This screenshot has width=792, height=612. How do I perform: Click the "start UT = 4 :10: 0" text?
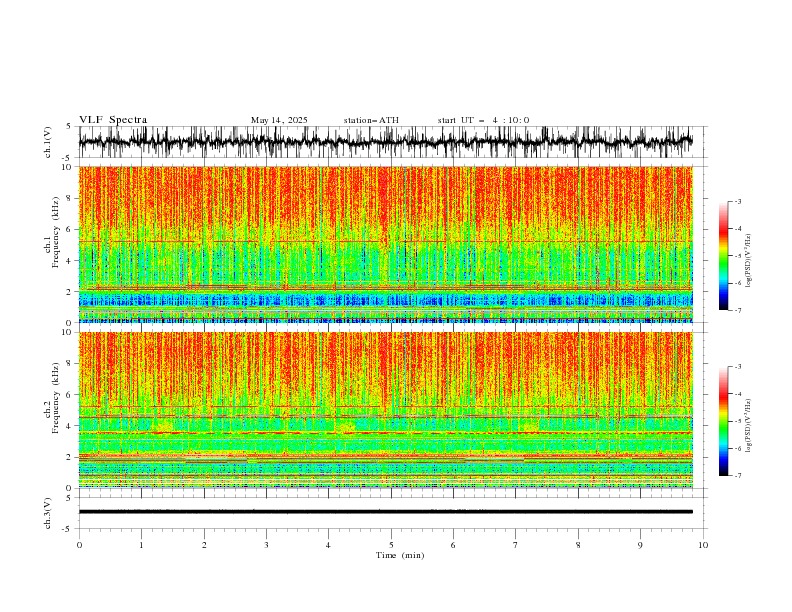pos(483,120)
